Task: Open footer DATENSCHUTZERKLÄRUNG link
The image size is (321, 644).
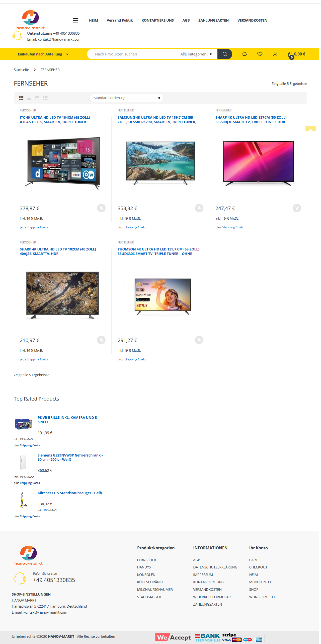Action: click(x=215, y=567)
